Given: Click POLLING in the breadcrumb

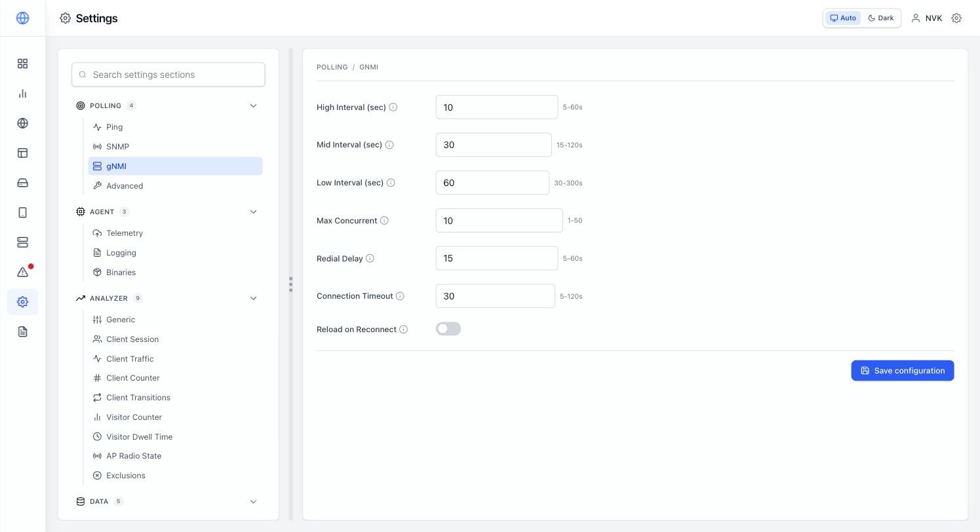Looking at the screenshot, I should click(332, 67).
